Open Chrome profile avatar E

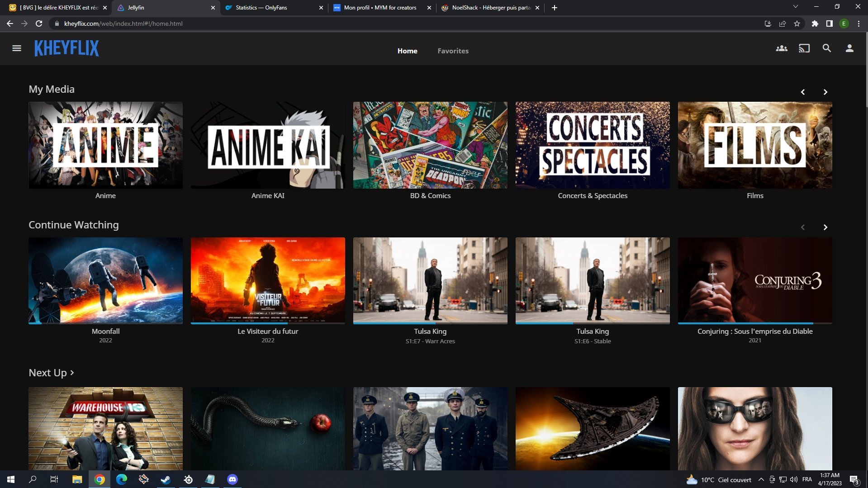tap(844, 24)
